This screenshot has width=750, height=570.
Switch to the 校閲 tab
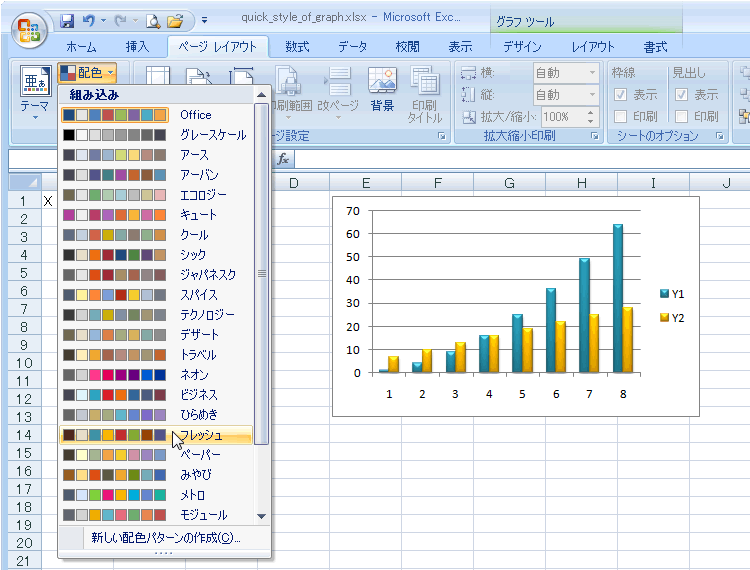tap(408, 47)
